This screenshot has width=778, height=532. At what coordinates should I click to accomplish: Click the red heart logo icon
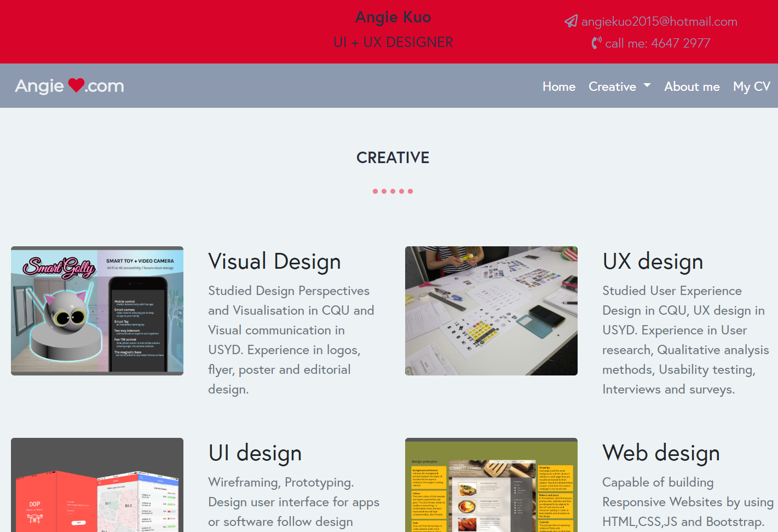pos(76,85)
